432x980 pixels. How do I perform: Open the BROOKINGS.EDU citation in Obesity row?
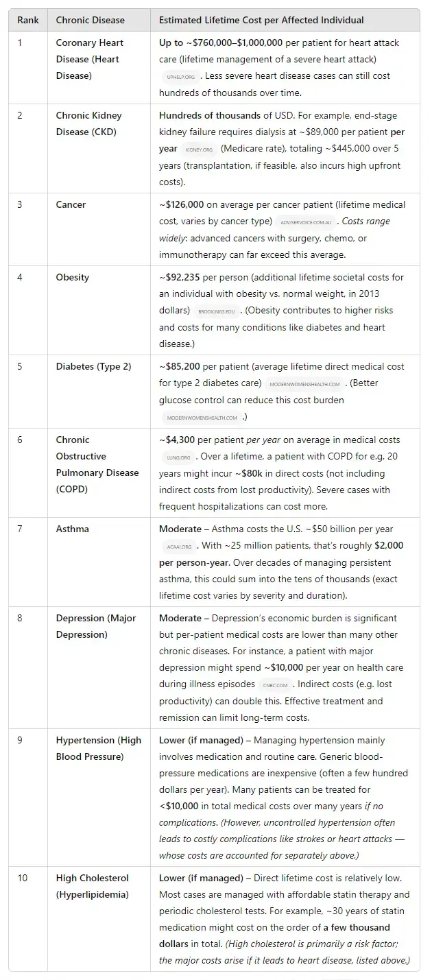pos(216,311)
